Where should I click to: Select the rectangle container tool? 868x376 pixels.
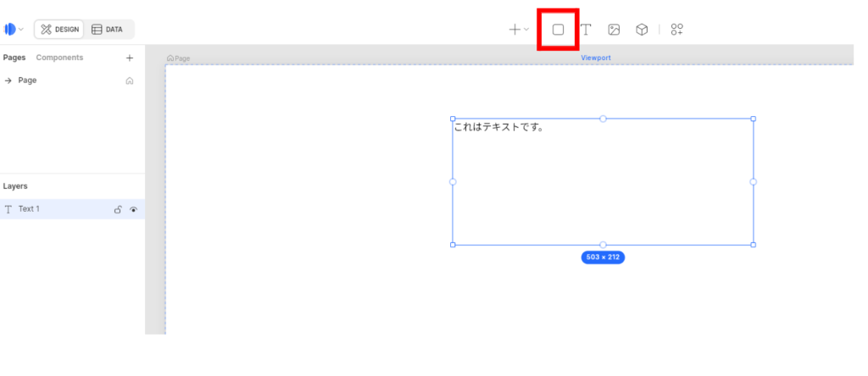pos(558,30)
